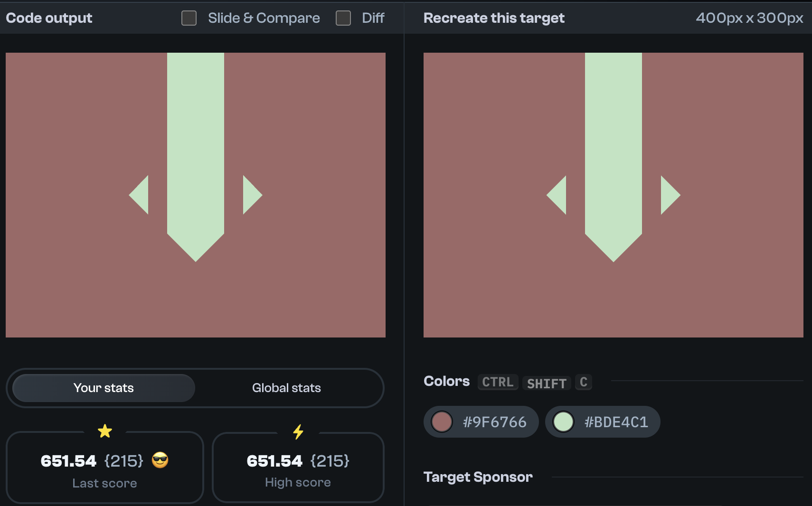
Task: Click the CTRL key badge next to Colors
Action: [498, 382]
